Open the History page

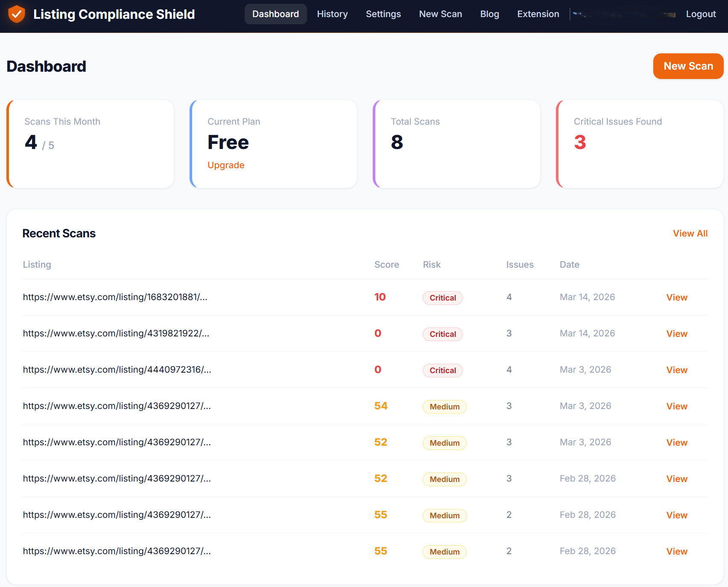click(x=332, y=14)
